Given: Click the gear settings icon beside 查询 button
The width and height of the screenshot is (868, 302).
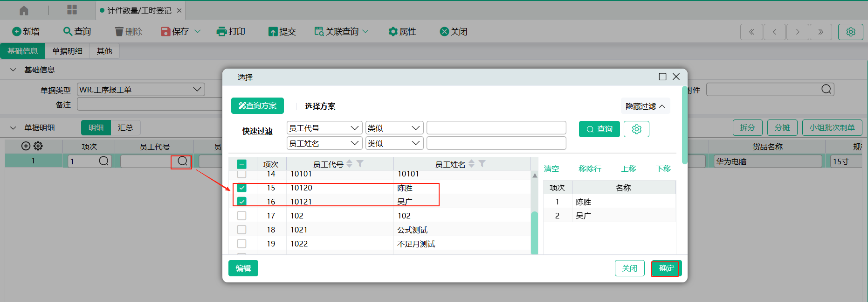Looking at the screenshot, I should click(x=636, y=129).
